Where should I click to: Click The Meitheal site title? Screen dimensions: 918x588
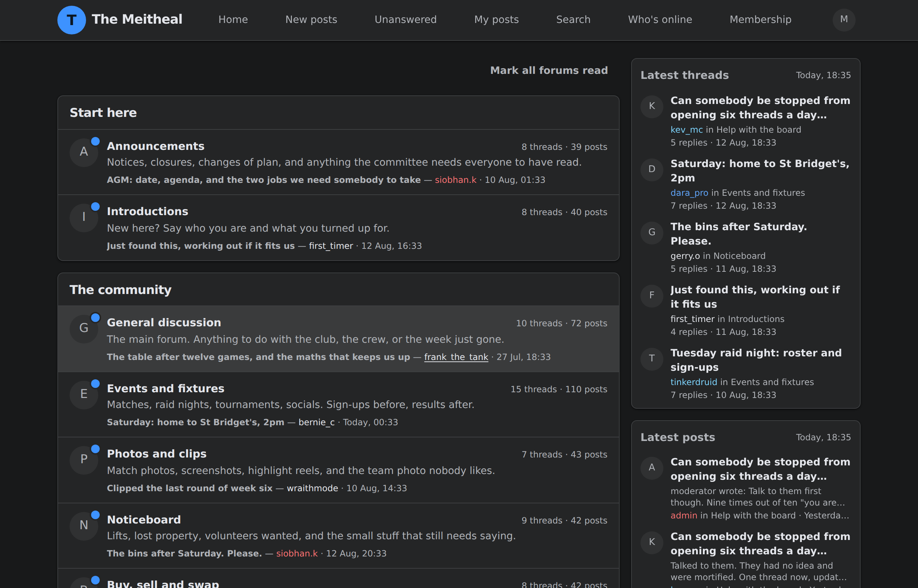[x=137, y=19]
